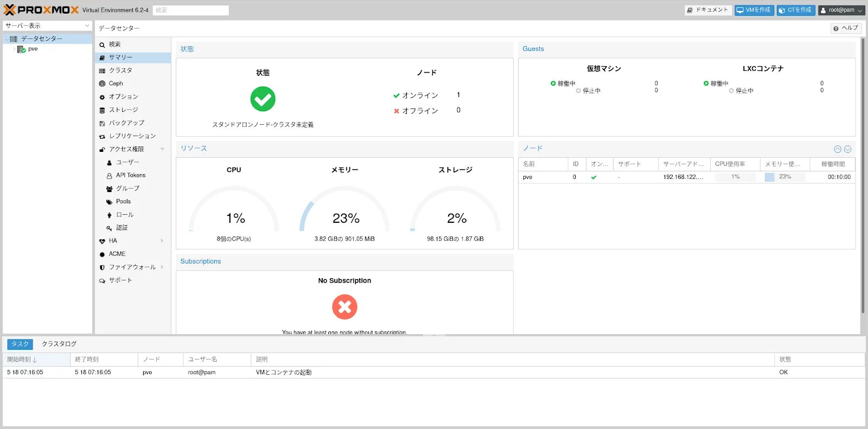Click the pve memory usage bar cell

[x=785, y=177]
